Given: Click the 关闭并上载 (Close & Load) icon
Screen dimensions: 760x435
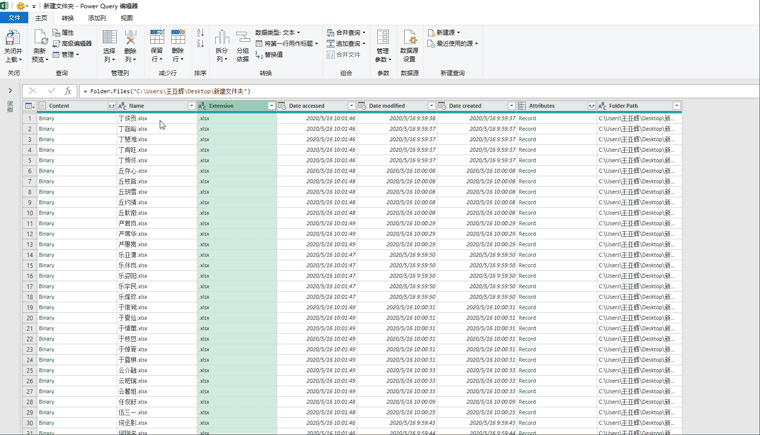Looking at the screenshot, I should coord(13,38).
